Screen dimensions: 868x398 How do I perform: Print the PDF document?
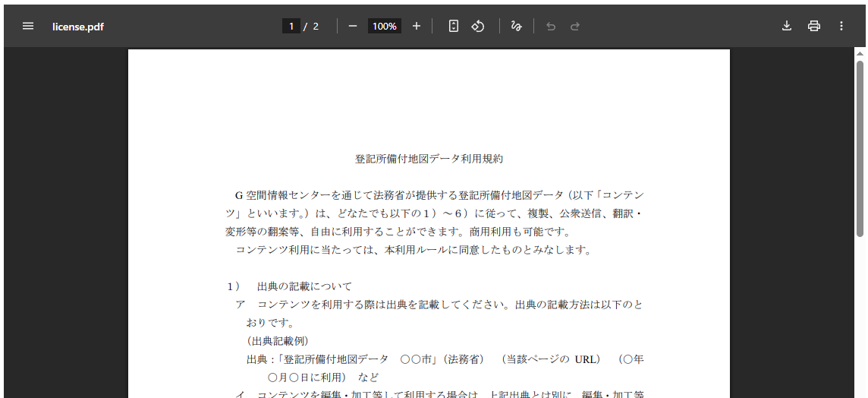813,26
